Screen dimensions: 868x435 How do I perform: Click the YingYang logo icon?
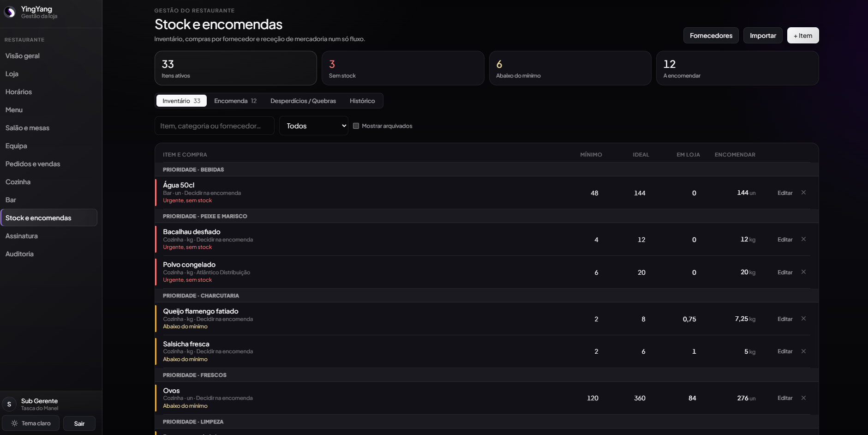click(10, 12)
